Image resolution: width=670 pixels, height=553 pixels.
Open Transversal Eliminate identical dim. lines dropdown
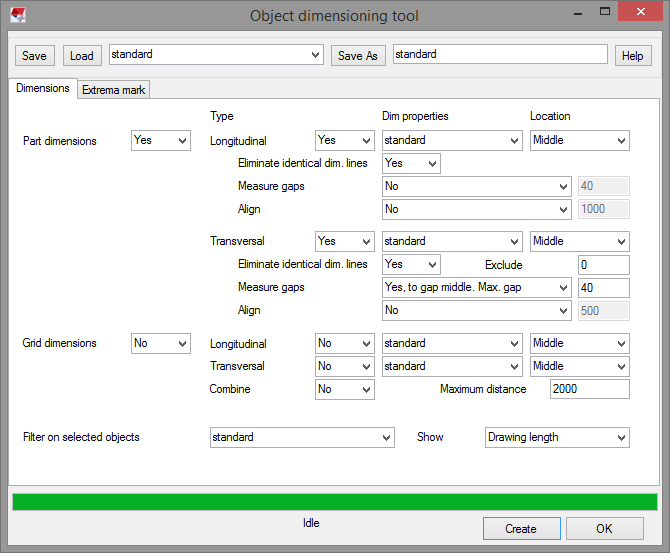[x=411, y=265]
